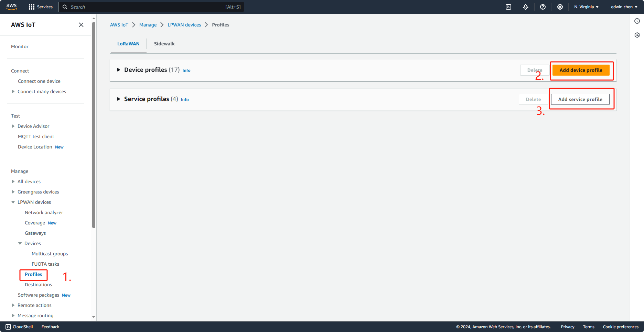Collapse LPWAN devices tree section
Viewport: 644px width, 332px height.
13,202
